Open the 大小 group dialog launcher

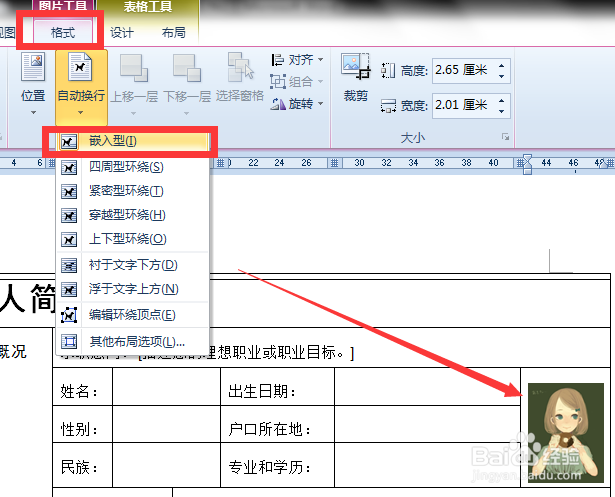pos(505,137)
